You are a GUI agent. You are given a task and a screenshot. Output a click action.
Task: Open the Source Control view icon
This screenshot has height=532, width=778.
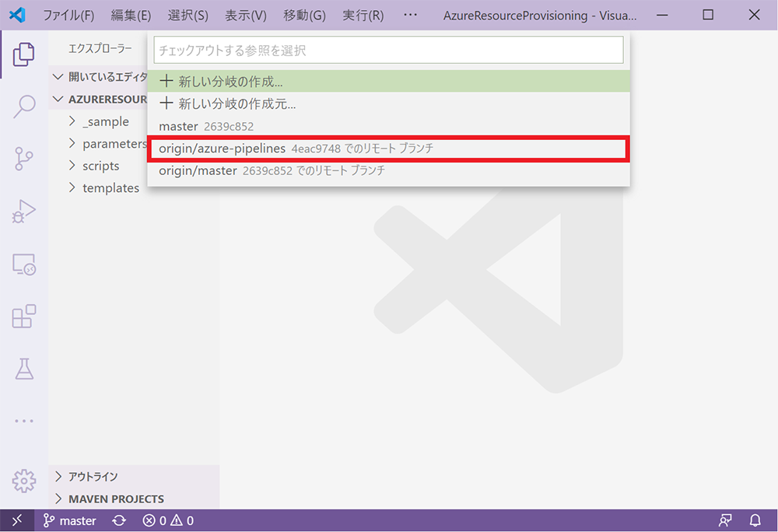click(x=23, y=159)
